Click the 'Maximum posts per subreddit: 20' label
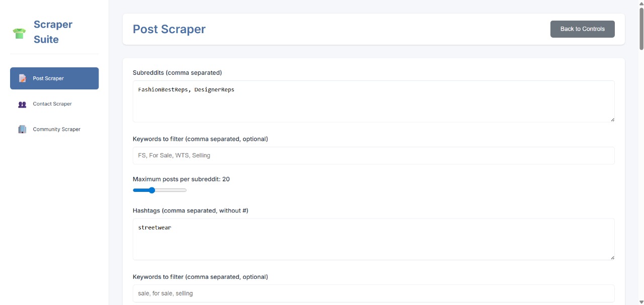 coord(181,179)
